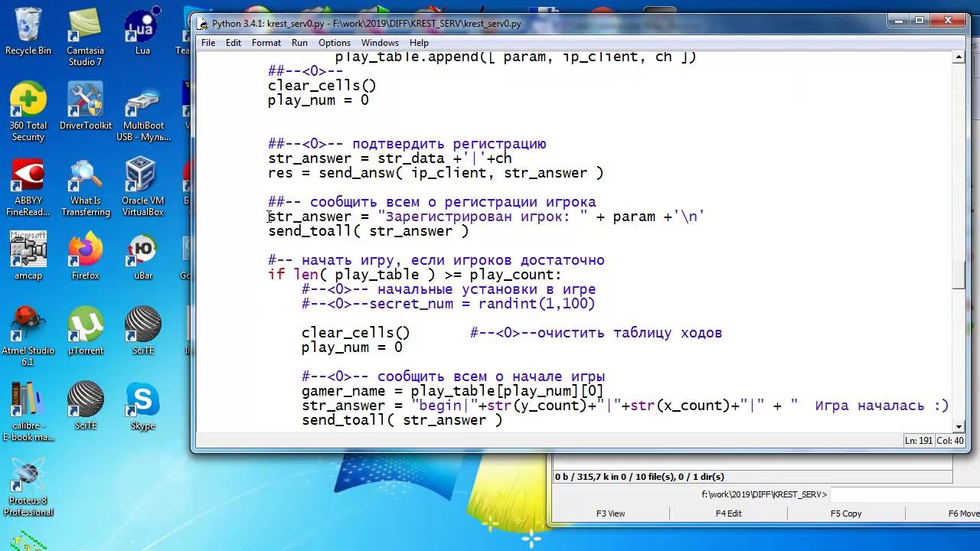Open the Windows menu
980x551 pixels.
click(380, 43)
